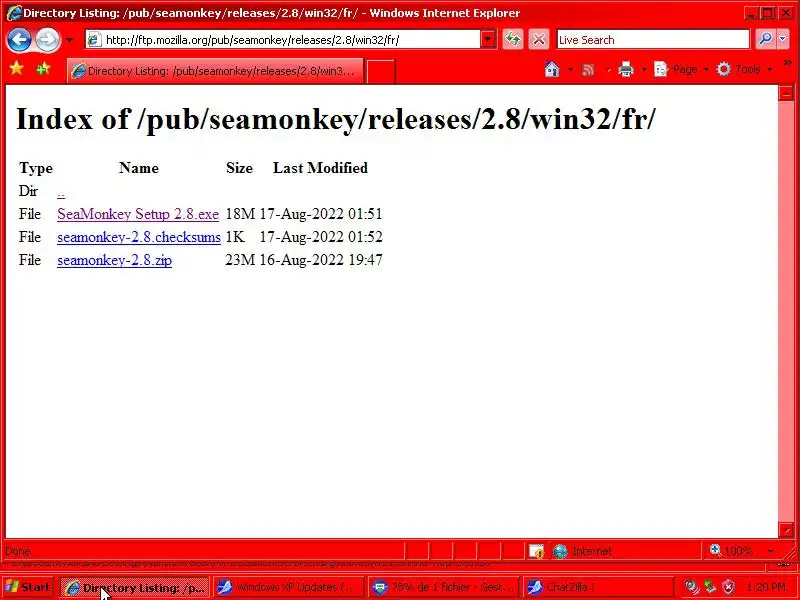Open the Tools menu

click(x=744, y=69)
